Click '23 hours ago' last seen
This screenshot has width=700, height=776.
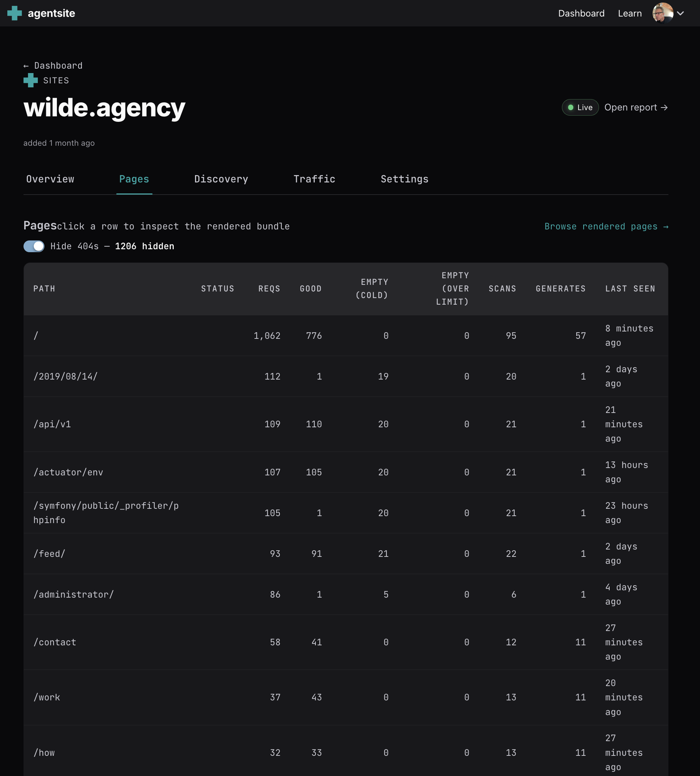coord(627,513)
